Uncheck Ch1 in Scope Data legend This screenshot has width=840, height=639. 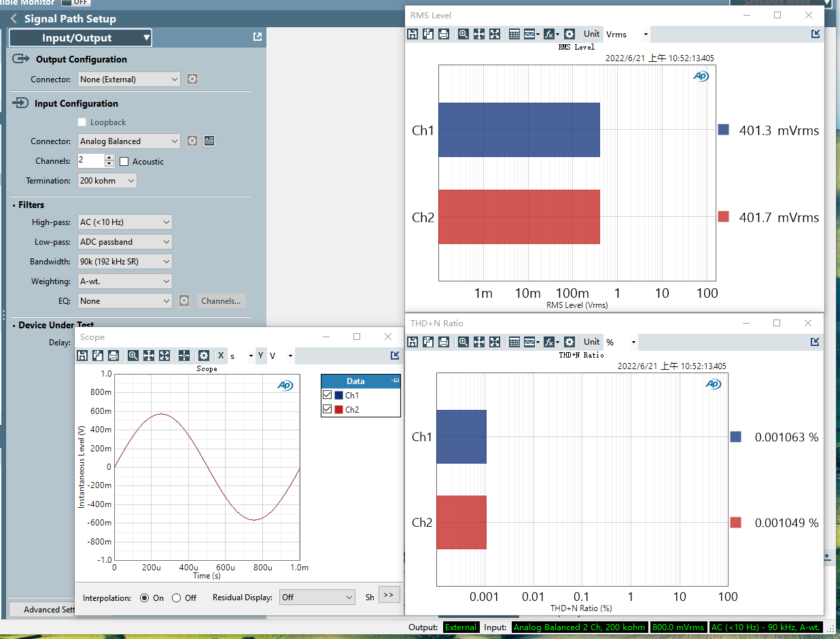328,395
